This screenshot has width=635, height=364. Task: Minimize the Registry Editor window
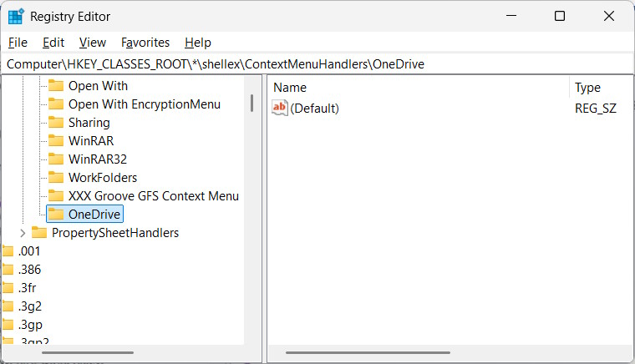511,16
